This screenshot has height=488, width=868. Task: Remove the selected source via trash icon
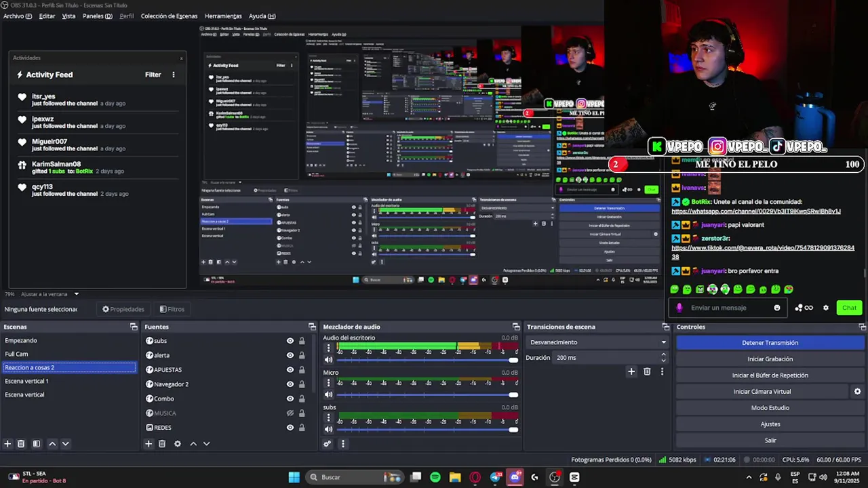click(162, 444)
